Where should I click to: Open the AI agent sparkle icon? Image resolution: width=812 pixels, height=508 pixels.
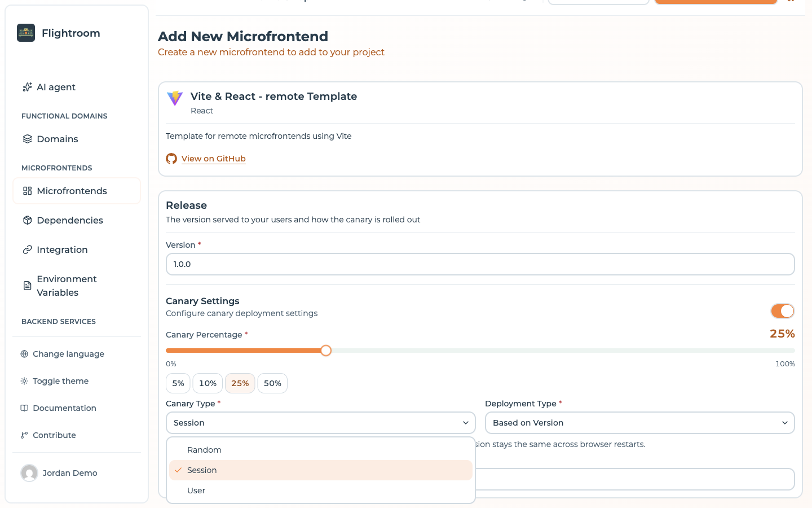pyautogui.click(x=27, y=87)
